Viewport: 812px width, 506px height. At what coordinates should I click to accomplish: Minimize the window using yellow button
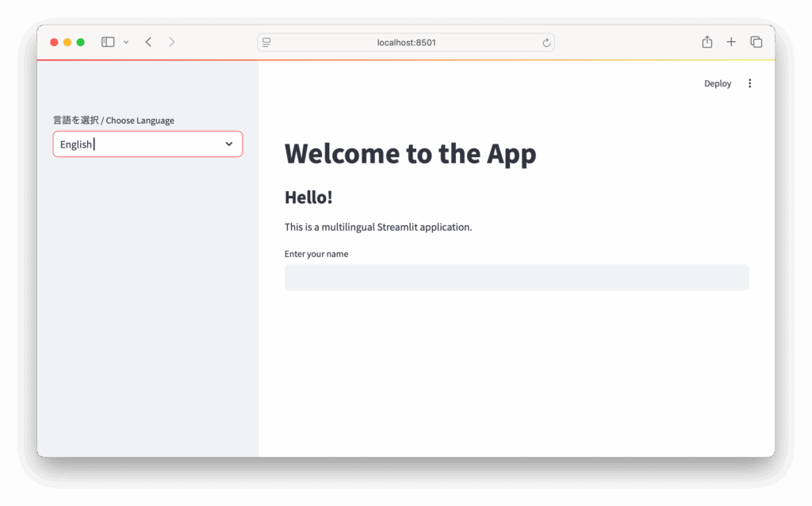click(67, 42)
